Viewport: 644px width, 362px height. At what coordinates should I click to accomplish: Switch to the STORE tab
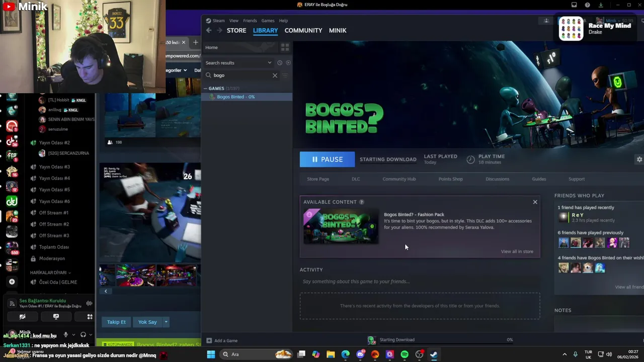[236, 30]
